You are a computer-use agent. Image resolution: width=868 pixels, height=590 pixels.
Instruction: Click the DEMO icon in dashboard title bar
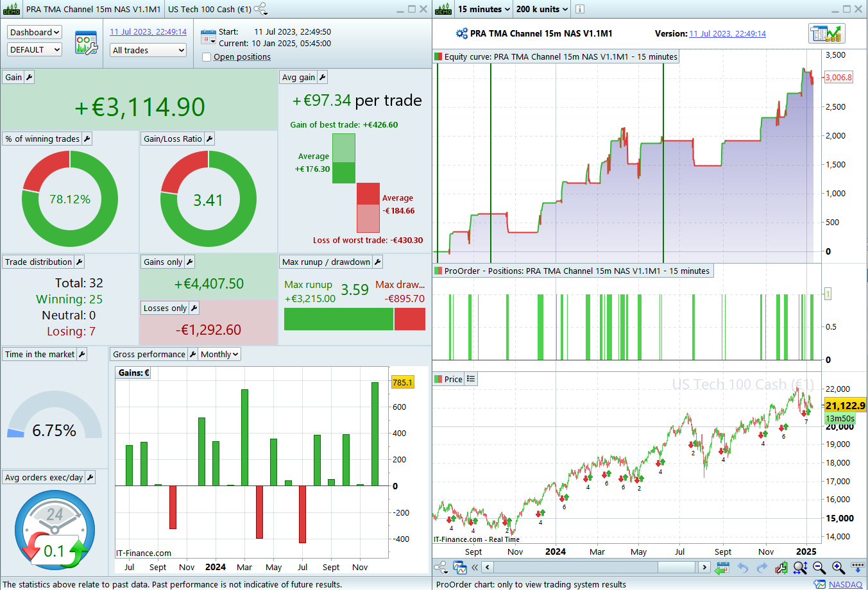[x=12, y=9]
